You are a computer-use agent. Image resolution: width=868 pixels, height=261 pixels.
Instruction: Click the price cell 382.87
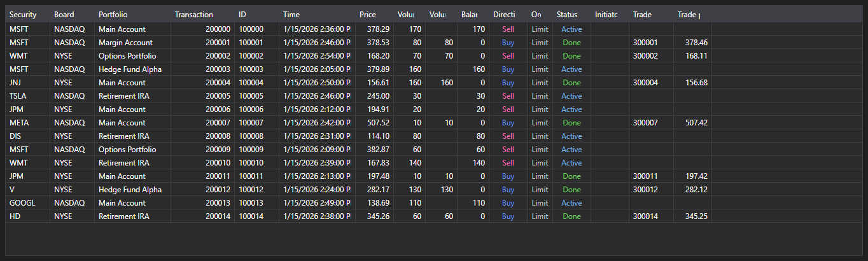374,150
